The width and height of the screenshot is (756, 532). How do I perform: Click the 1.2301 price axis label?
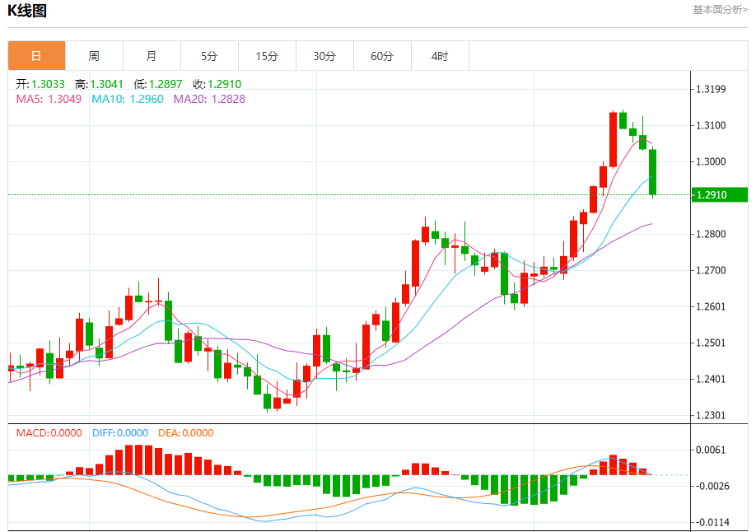(x=711, y=415)
